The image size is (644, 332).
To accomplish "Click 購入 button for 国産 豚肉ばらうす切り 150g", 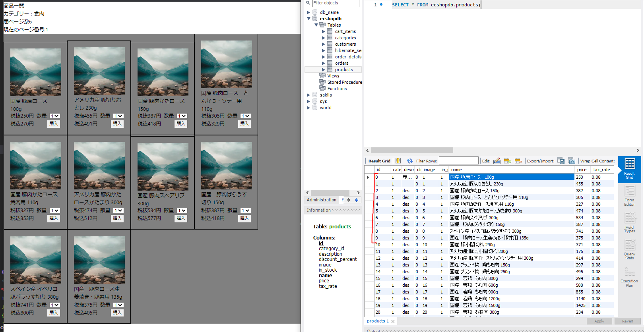I will pyautogui.click(x=244, y=218).
